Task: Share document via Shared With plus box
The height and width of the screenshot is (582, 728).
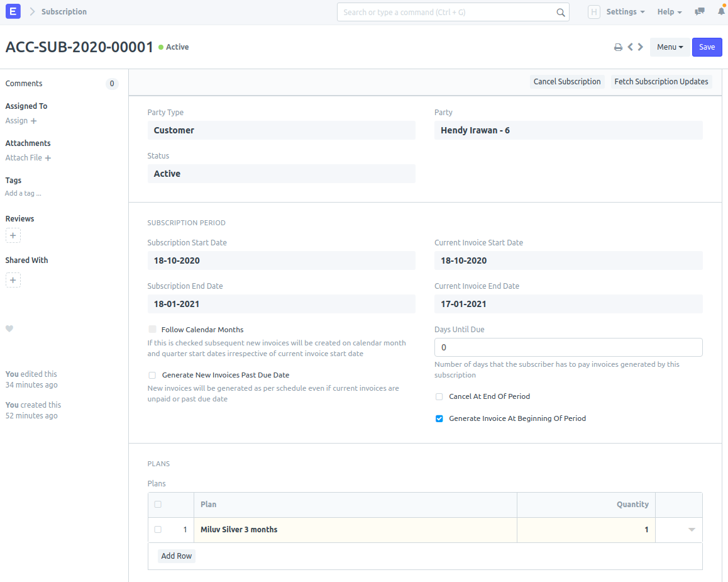Action: click(x=13, y=280)
